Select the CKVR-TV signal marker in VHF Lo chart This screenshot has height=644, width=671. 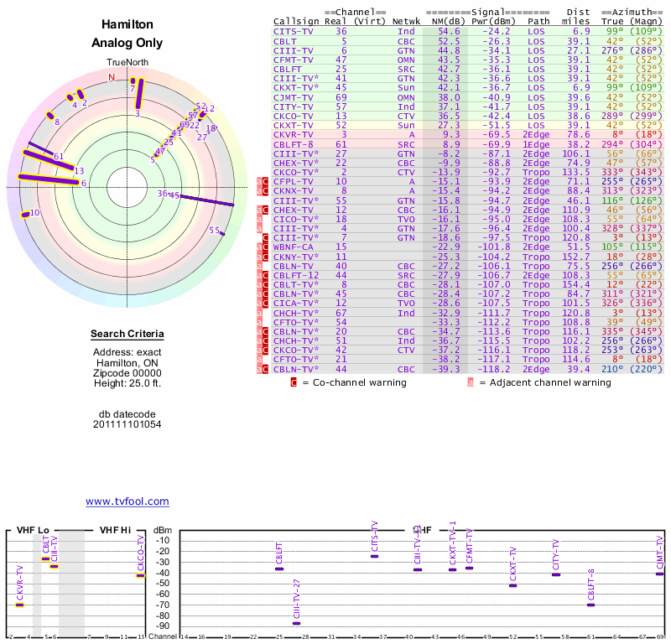pyautogui.click(x=20, y=605)
